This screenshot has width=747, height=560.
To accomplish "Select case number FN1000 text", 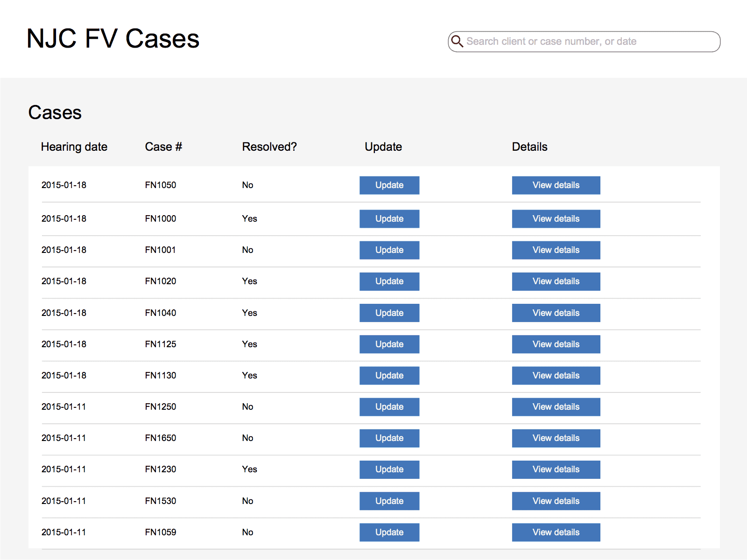I will tap(161, 219).
